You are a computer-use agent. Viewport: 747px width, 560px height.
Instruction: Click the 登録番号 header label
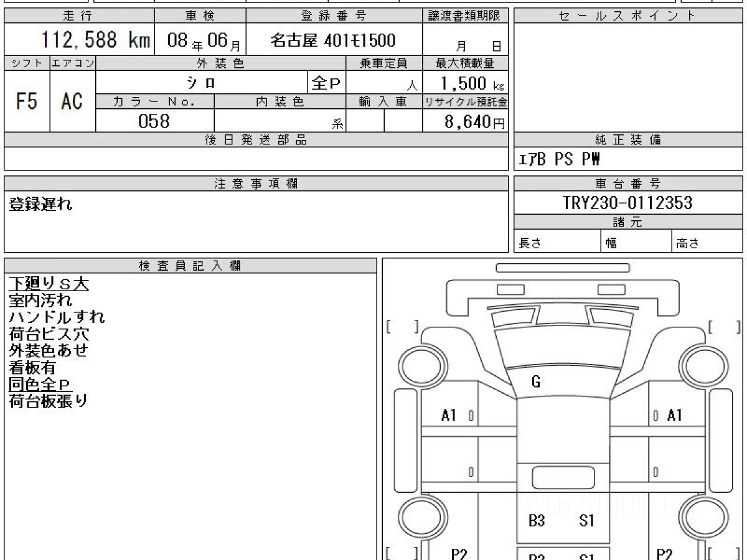[x=334, y=16]
